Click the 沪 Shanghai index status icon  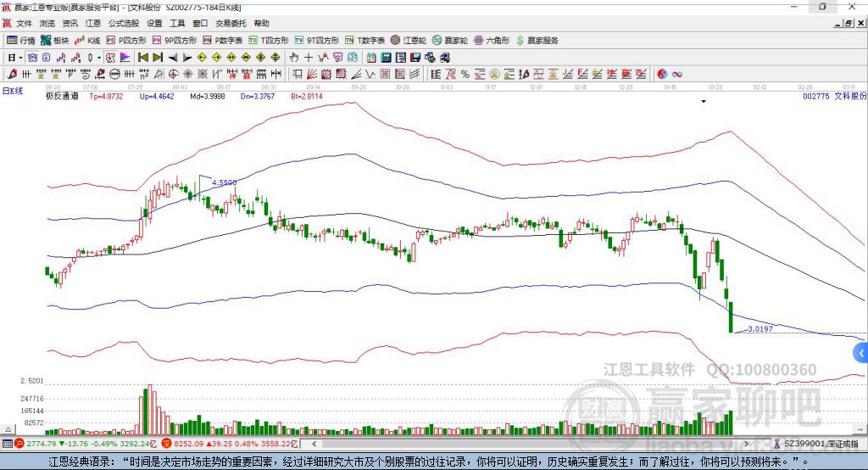tap(19, 444)
